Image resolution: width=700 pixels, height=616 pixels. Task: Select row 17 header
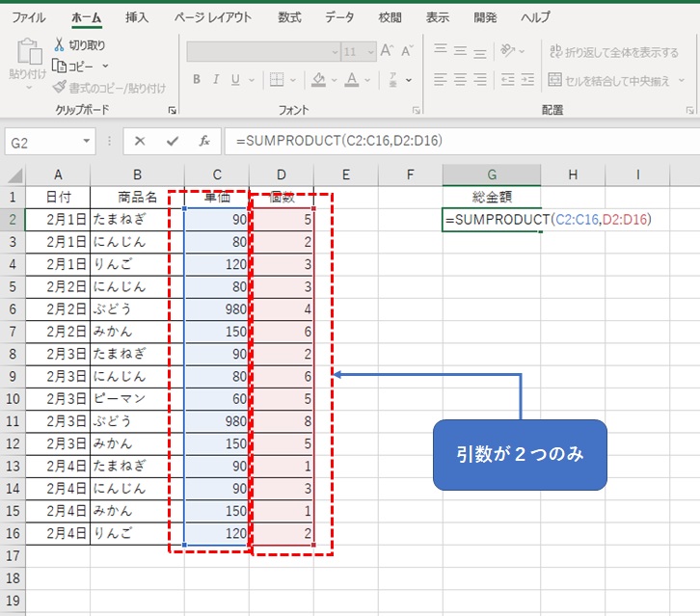[13, 555]
